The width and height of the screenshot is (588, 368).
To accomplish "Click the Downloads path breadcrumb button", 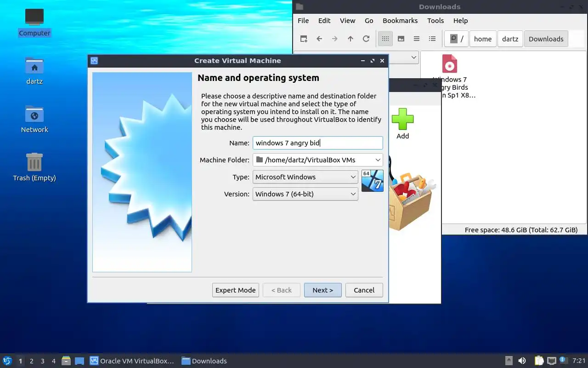I will pyautogui.click(x=546, y=39).
